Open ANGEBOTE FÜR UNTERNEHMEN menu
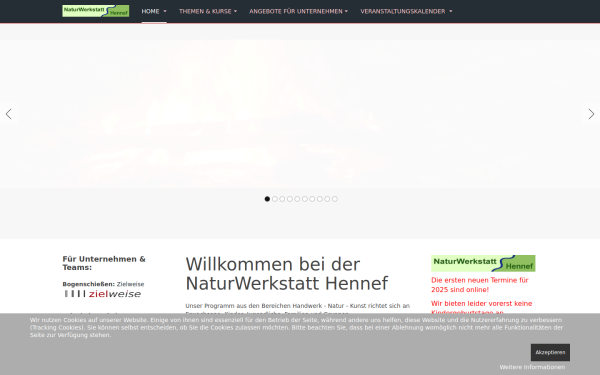The width and height of the screenshot is (600, 375). (x=296, y=11)
